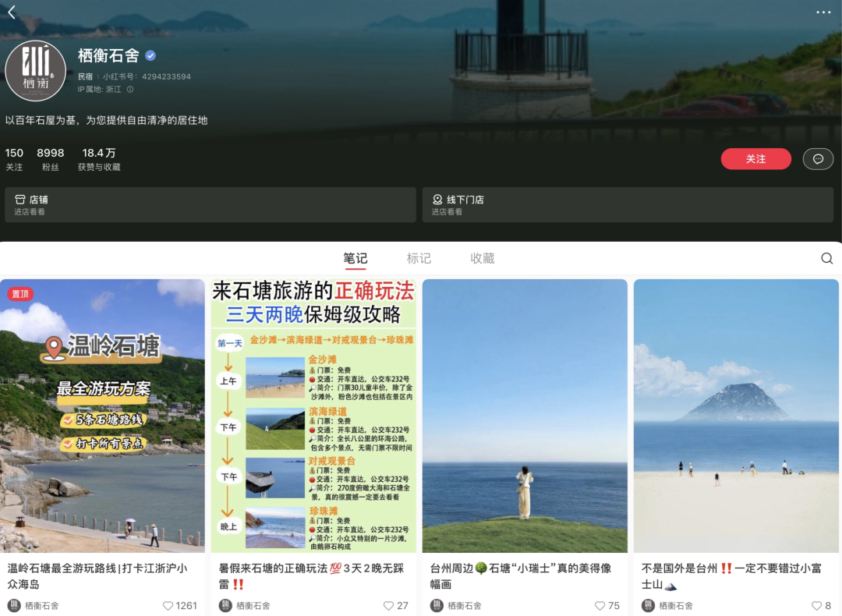
Task: Open the 店铺 shop entry
Action: [x=210, y=205]
